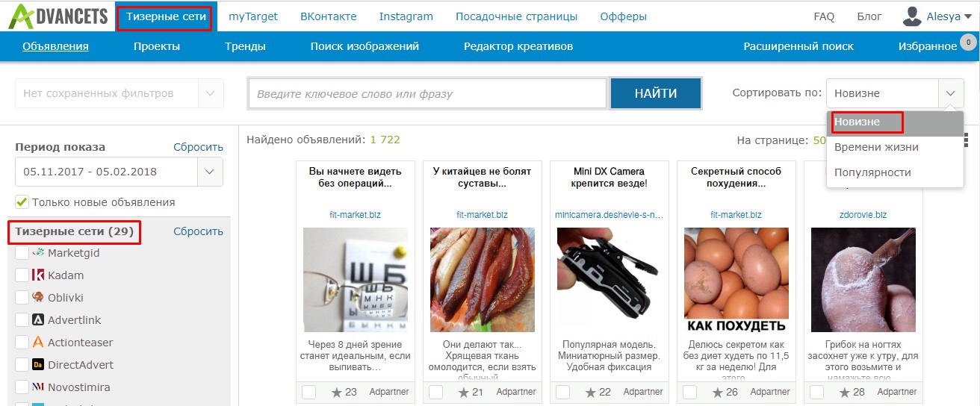Expand the saved filters dropdown
This screenshot has width=980, height=406.
pyautogui.click(x=210, y=93)
